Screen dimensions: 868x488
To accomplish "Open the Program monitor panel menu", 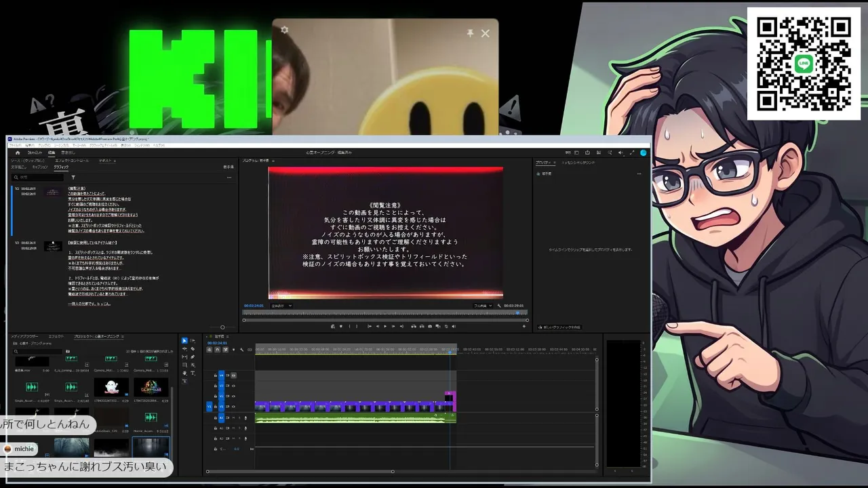I will coord(273,161).
